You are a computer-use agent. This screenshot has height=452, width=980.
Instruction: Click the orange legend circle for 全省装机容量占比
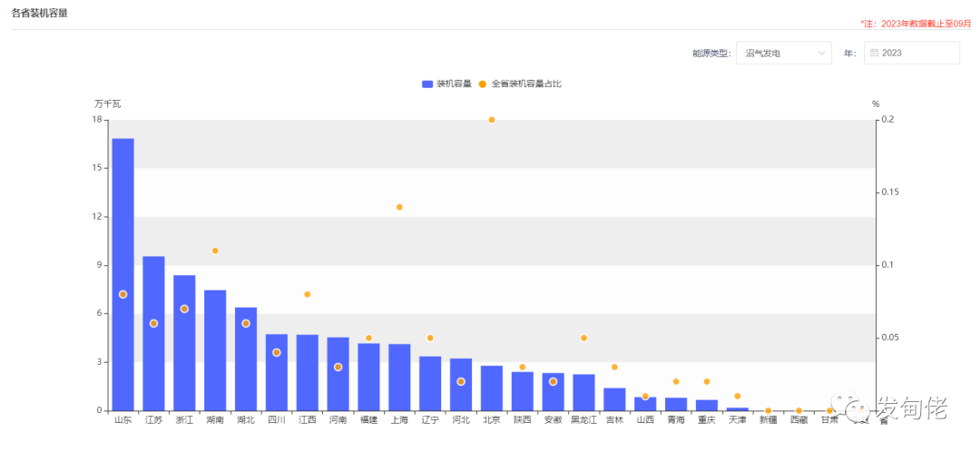point(483,84)
